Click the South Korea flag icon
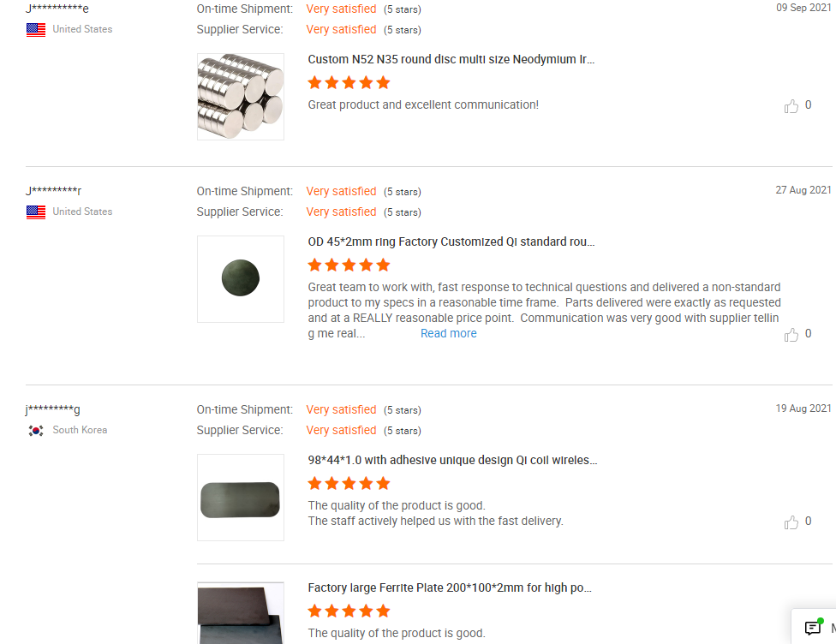The width and height of the screenshot is (836, 644). coord(36,430)
